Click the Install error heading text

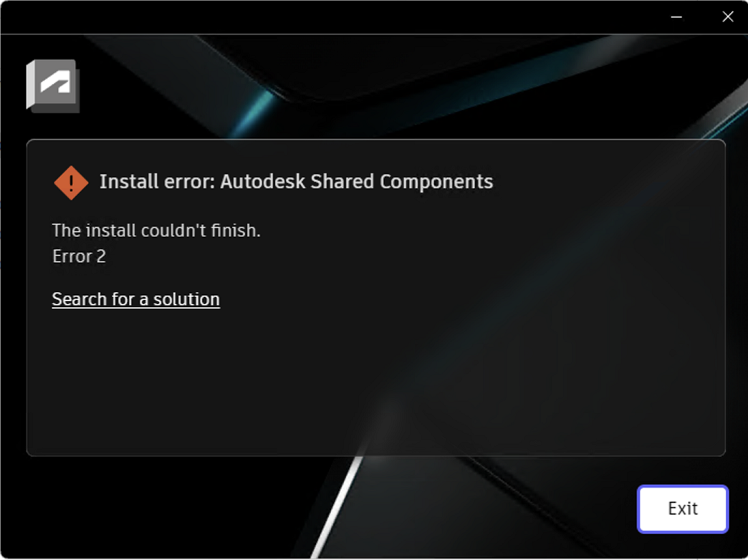click(296, 182)
